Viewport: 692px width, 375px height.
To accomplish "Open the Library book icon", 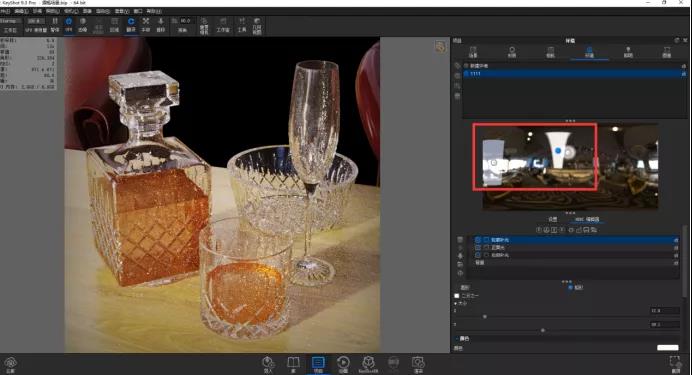I will 293,363.
